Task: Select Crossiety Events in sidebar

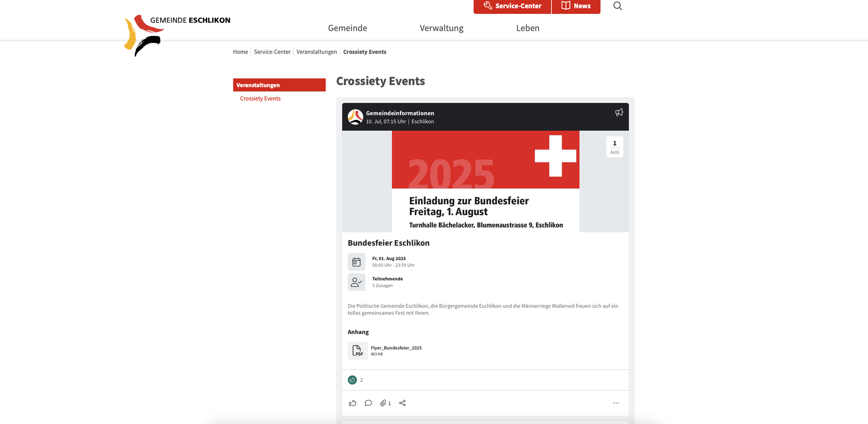Action: click(x=260, y=98)
